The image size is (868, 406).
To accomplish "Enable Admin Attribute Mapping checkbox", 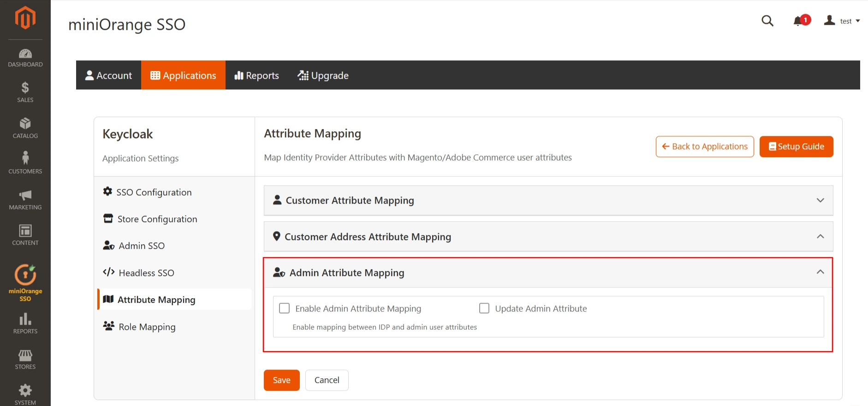I will 285,308.
